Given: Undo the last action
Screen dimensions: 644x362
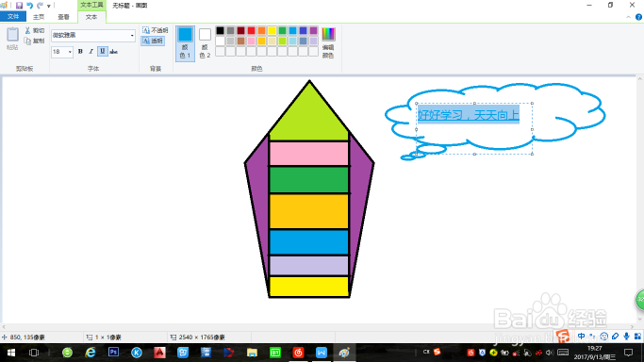Looking at the screenshot, I should [x=29, y=6].
